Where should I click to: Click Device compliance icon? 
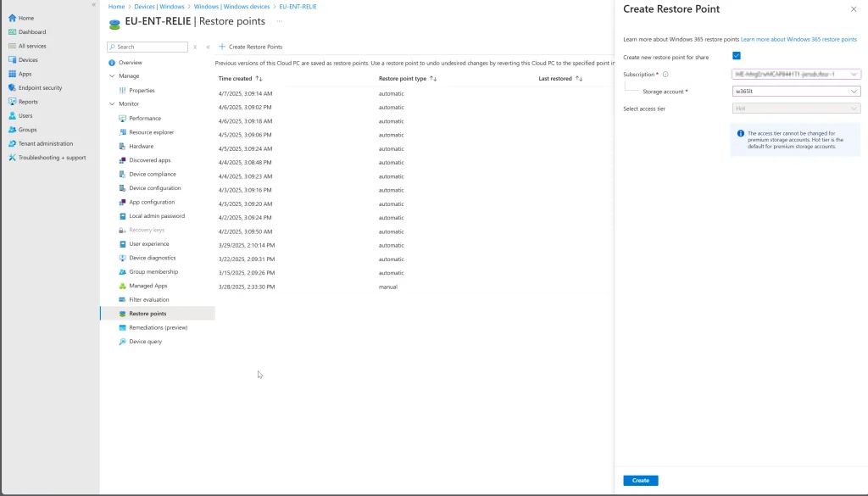click(x=122, y=174)
